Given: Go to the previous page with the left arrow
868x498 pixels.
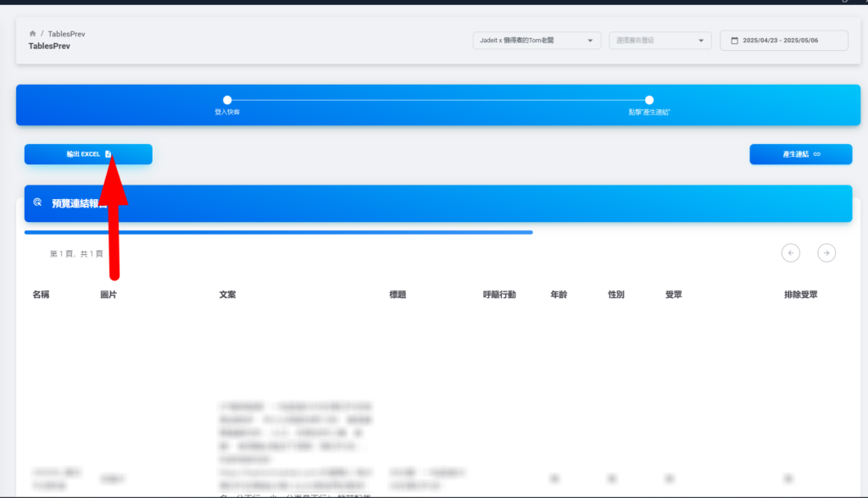Looking at the screenshot, I should point(790,252).
